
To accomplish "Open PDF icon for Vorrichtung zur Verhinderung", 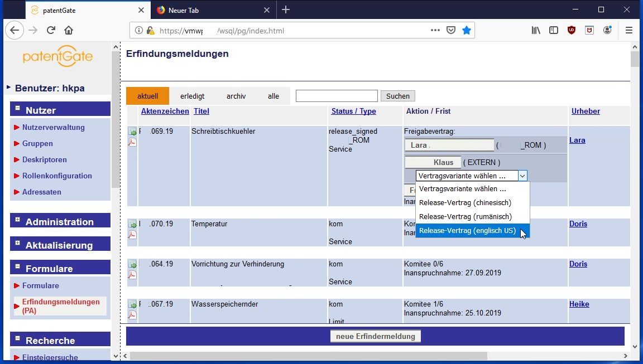I will [x=132, y=275].
